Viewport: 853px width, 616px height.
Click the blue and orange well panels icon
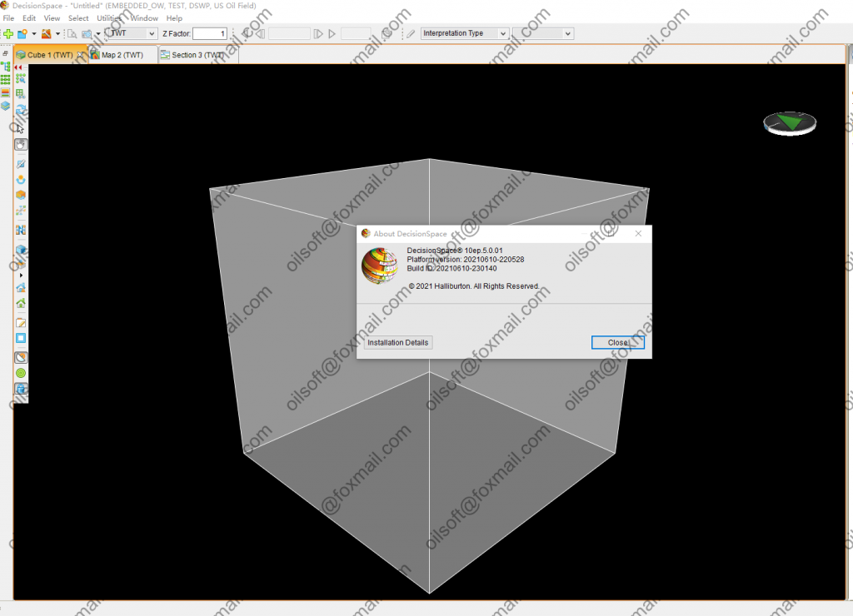[21, 230]
